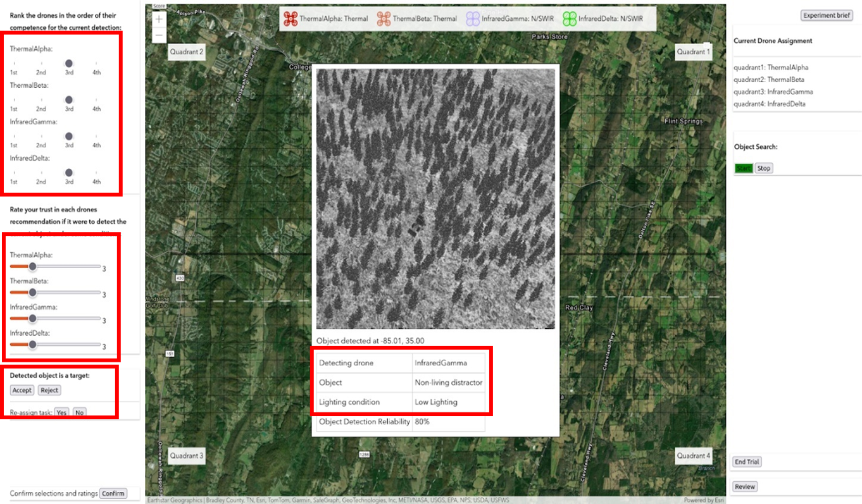
Task: Set ThermalBeta rank to 4th
Action: [96, 100]
